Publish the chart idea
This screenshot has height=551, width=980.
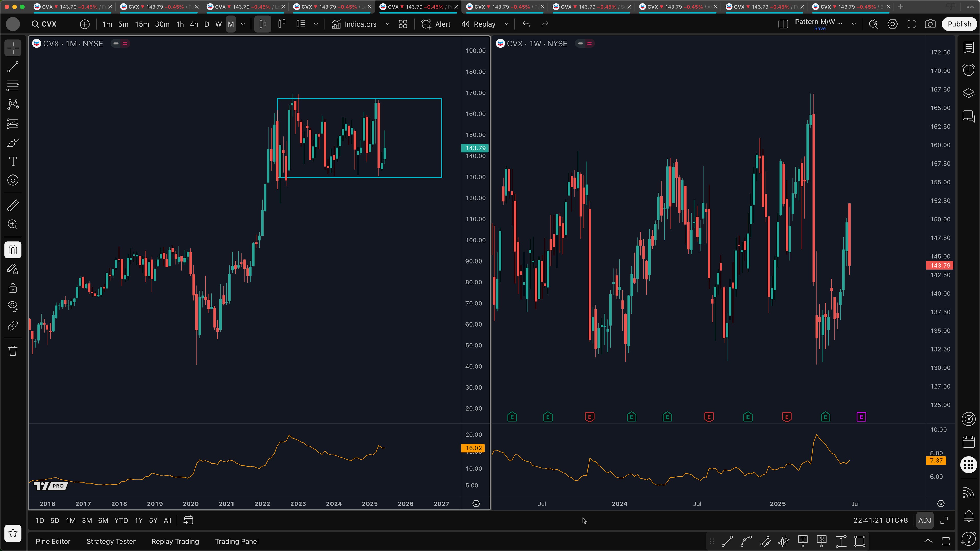tap(959, 24)
